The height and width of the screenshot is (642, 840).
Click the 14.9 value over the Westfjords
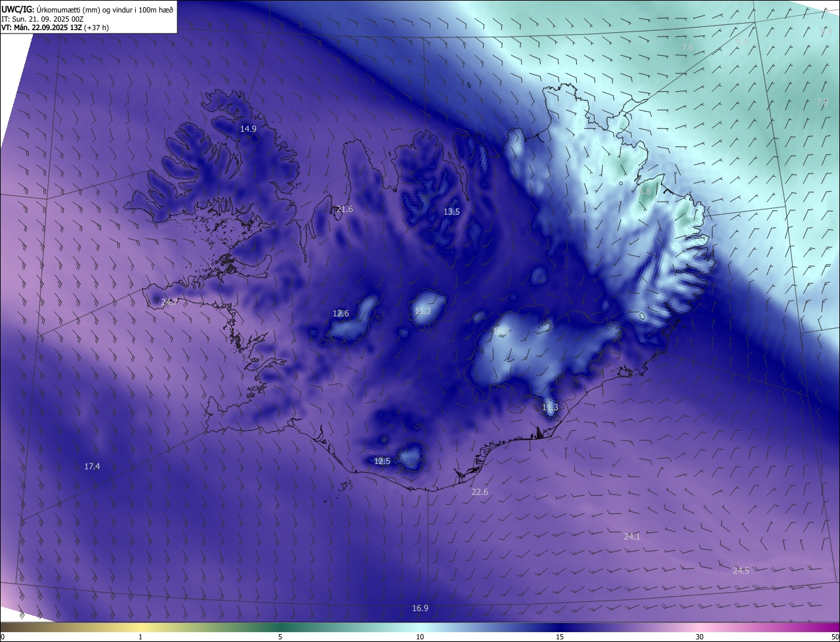tap(248, 129)
